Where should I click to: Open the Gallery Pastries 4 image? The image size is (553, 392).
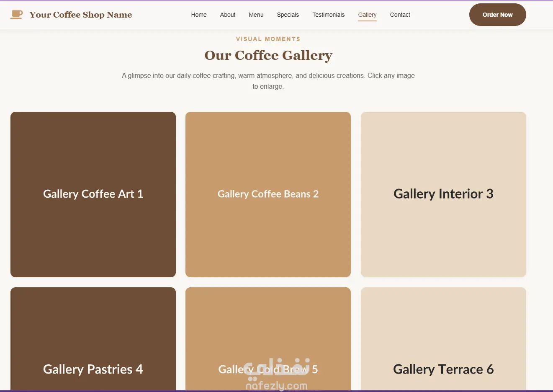(x=93, y=339)
